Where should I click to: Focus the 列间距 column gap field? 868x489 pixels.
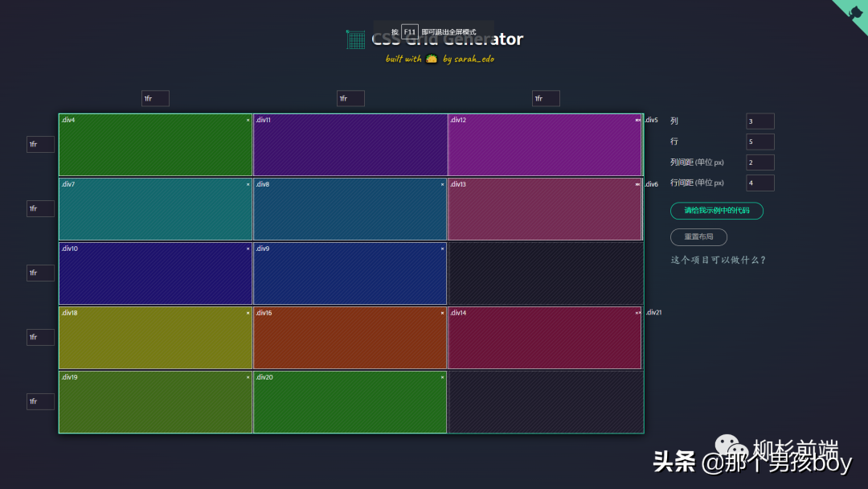click(760, 162)
